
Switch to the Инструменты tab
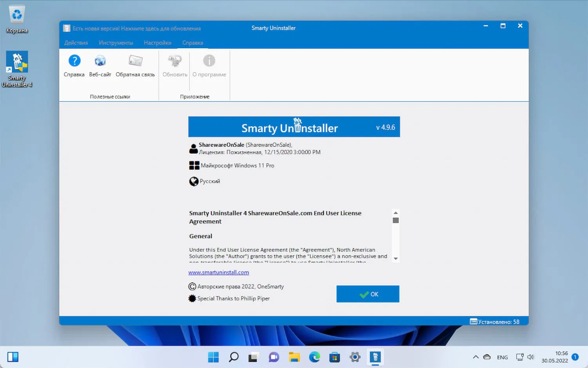[x=116, y=42]
